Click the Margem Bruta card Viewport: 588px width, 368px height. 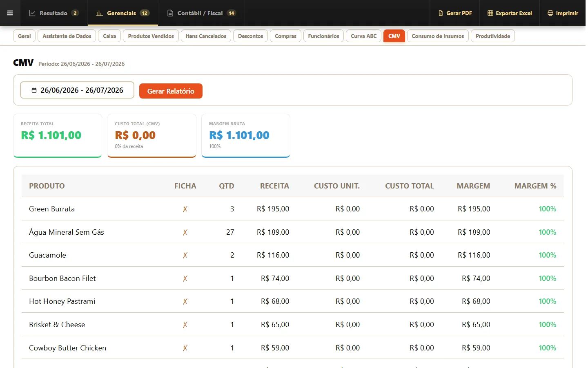tap(246, 135)
